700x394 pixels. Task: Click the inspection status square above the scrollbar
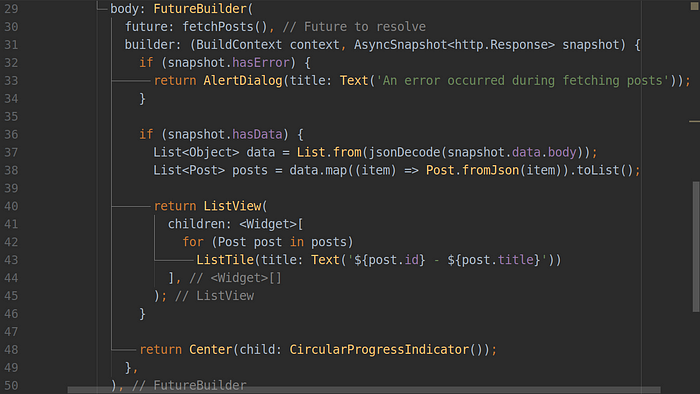click(695, 6)
